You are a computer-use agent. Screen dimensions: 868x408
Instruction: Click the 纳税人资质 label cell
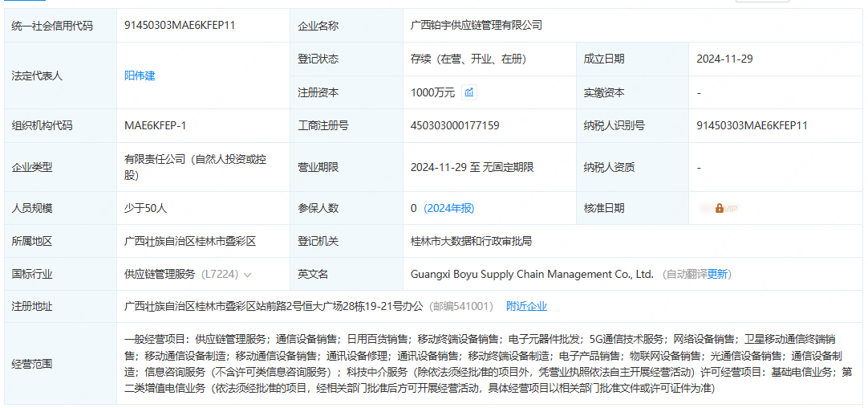(x=633, y=167)
